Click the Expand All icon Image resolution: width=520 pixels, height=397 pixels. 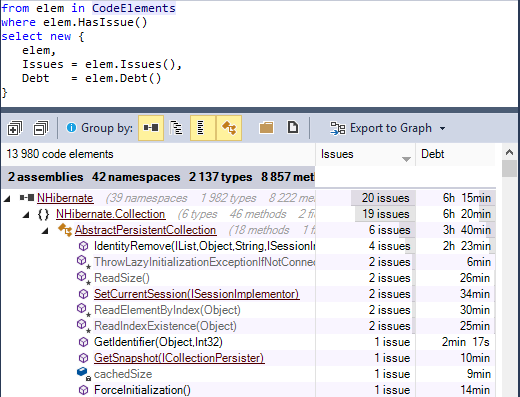point(15,128)
